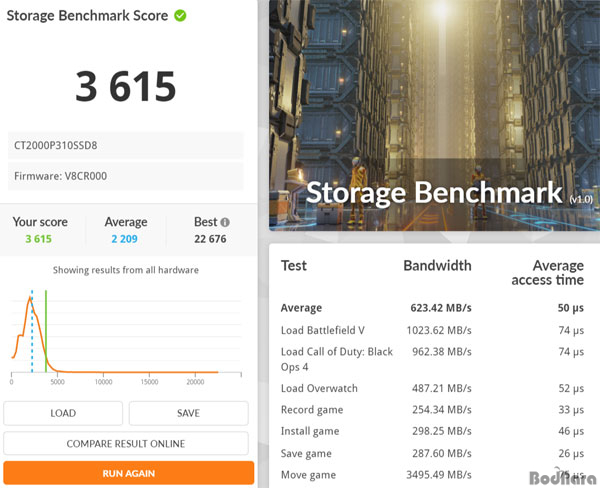Click the orange RUN AGAIN button

click(x=129, y=473)
